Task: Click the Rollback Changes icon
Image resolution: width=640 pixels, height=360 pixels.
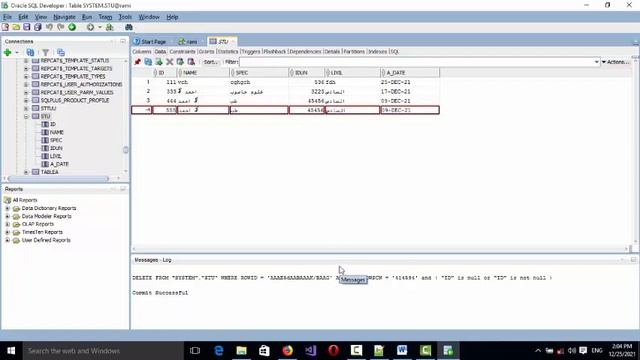Action: click(191, 62)
